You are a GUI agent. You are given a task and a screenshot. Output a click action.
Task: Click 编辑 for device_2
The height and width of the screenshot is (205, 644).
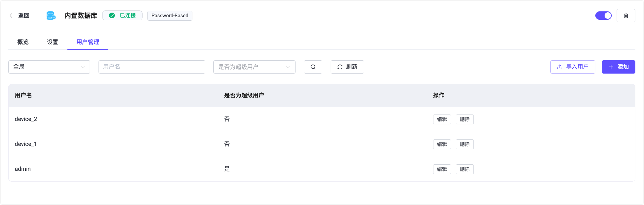point(442,119)
